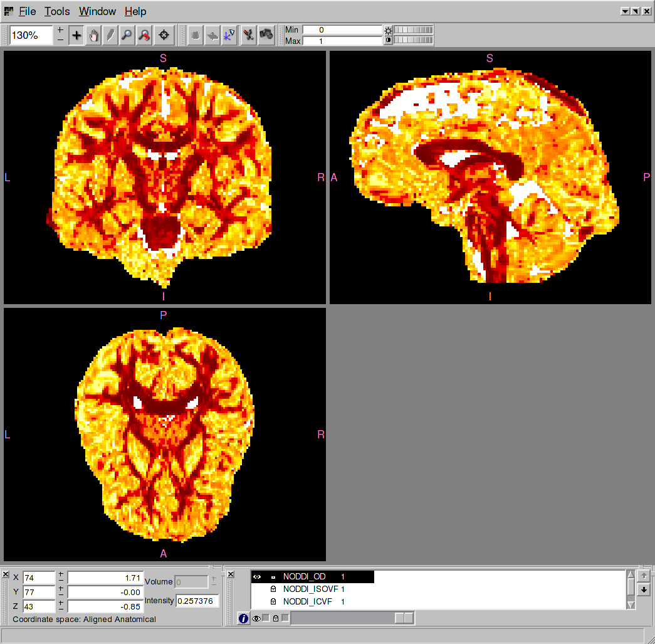655x644 pixels.
Task: Click the zoom percentage box showing 130%
Action: tap(31, 36)
